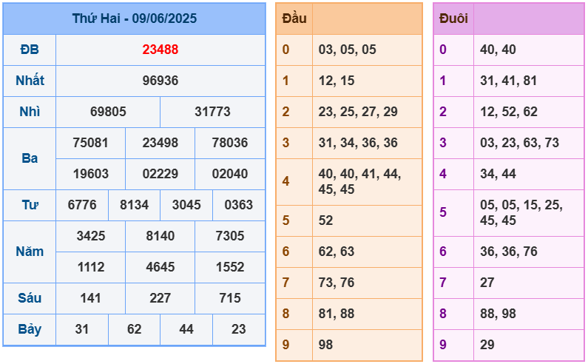Select the Bảy prize number 62
Image resolution: width=588 pixels, height=364 pixels.
click(134, 329)
